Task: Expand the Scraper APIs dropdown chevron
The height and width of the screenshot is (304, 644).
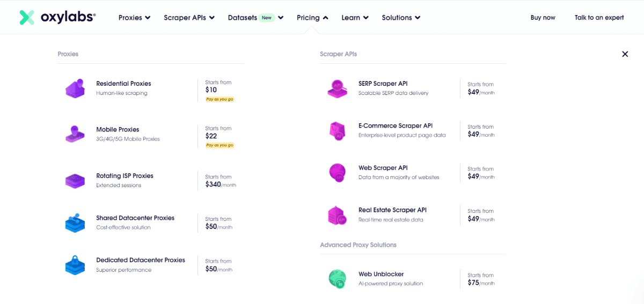Action: coord(211,18)
